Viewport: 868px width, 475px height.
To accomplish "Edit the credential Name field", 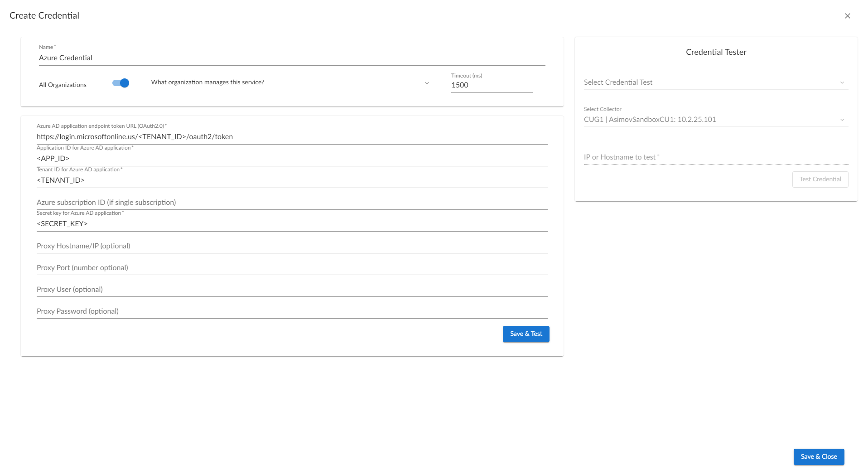I will [292, 58].
